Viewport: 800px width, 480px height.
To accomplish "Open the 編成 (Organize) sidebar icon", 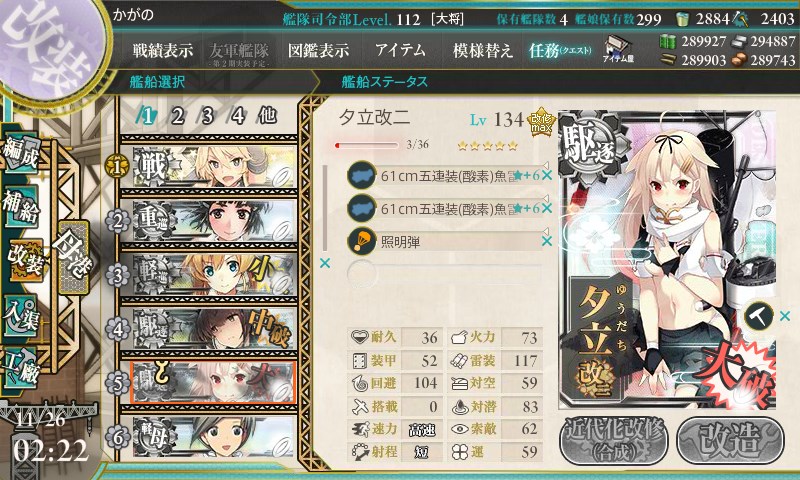I will coord(20,152).
